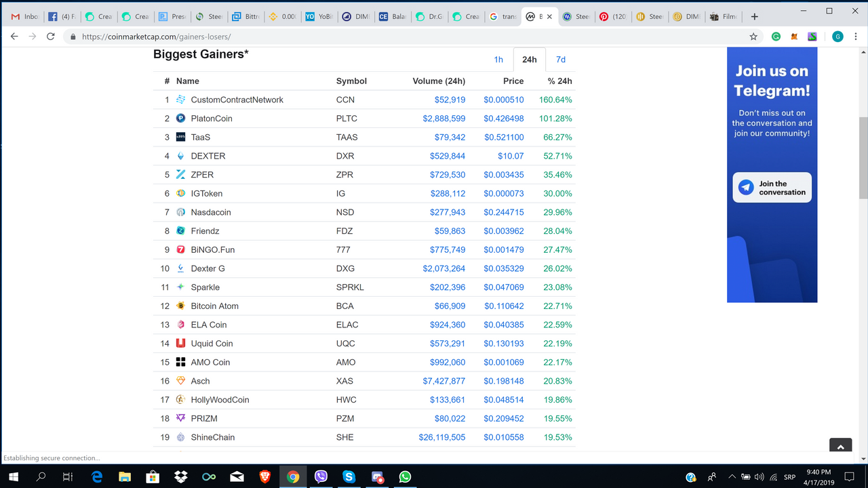Open Dropbox from the taskbar

coord(180,476)
